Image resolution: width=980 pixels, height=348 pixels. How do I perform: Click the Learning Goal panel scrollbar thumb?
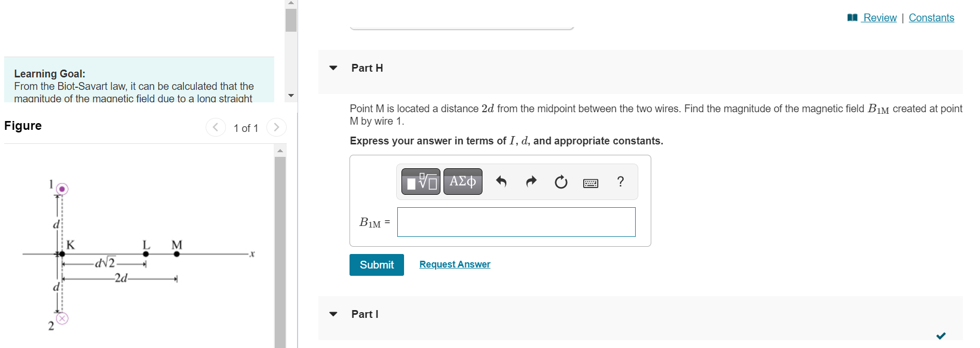291,20
